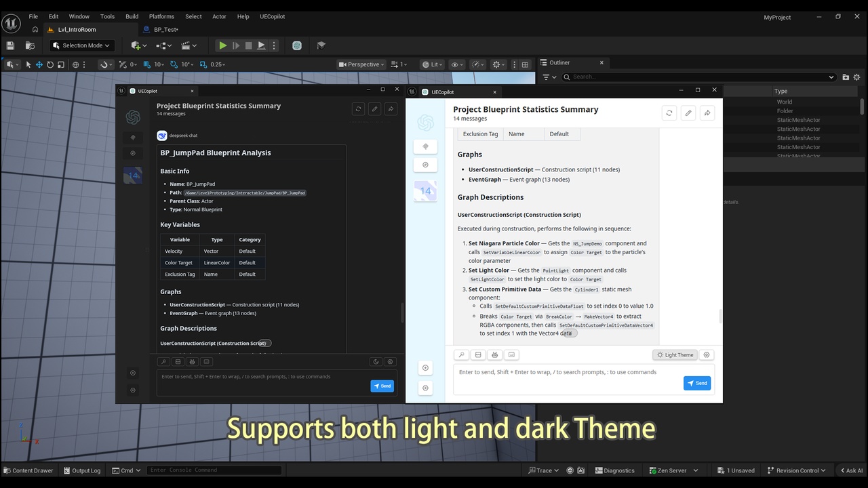Click the Ask AI button in the status bar
868x488 pixels.
(852, 470)
